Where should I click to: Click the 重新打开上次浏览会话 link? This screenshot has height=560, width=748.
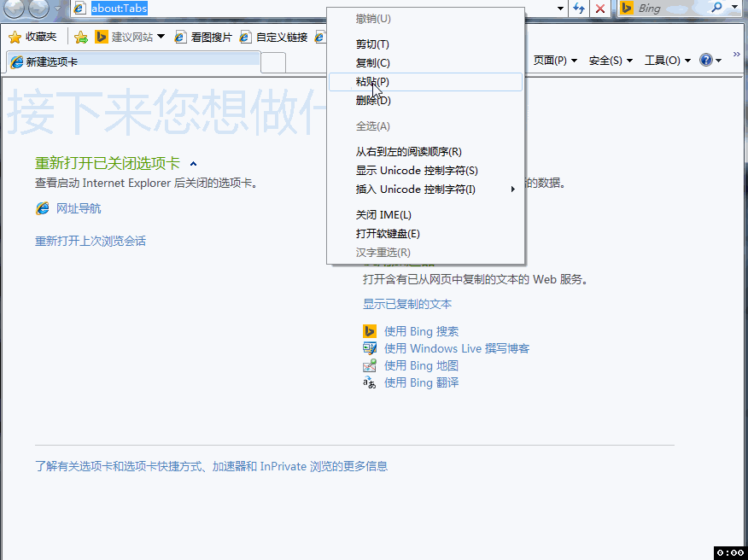click(91, 242)
